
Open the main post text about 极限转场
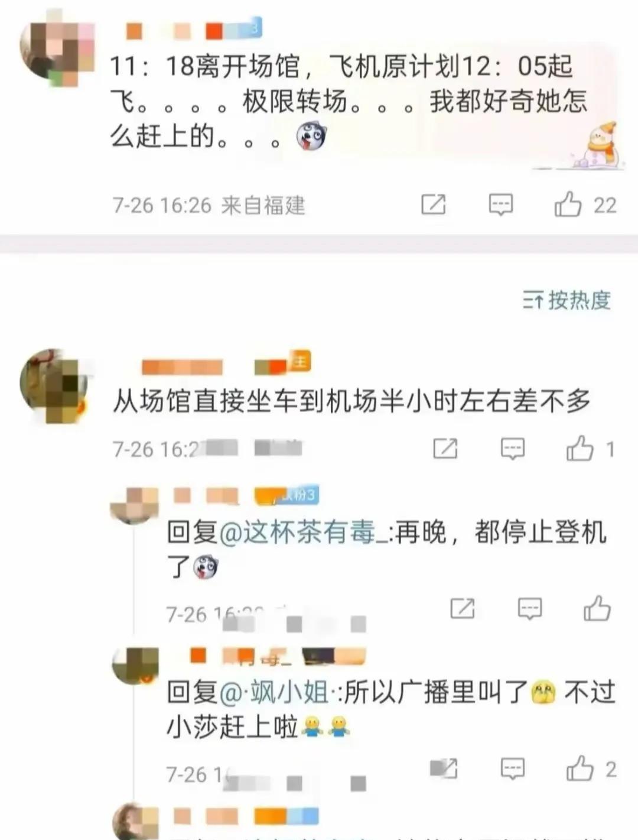tap(349, 101)
